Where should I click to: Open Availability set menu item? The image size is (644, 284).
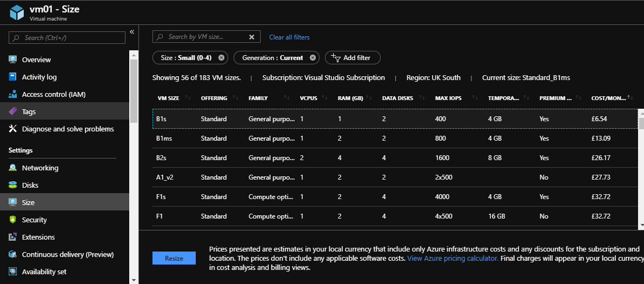click(x=44, y=272)
